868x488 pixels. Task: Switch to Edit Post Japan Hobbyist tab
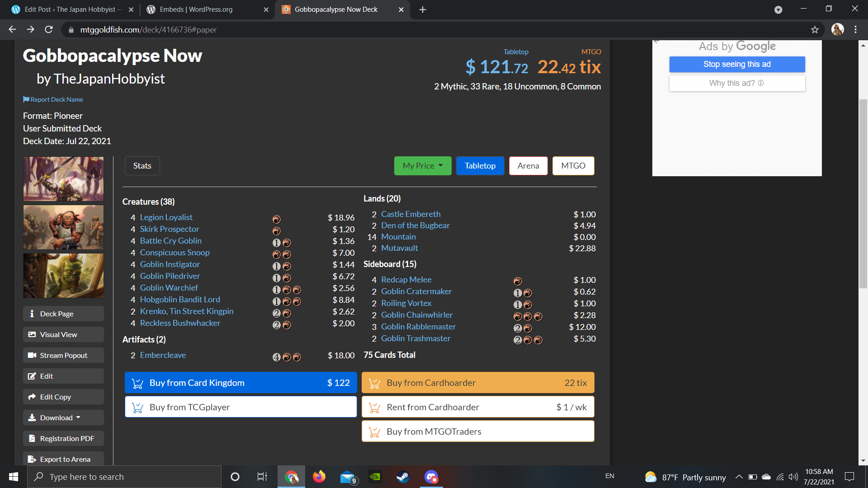point(72,9)
